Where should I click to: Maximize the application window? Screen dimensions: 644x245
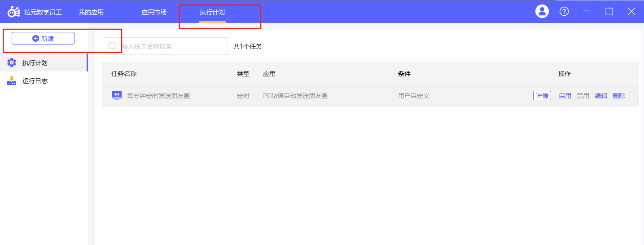[x=609, y=12]
